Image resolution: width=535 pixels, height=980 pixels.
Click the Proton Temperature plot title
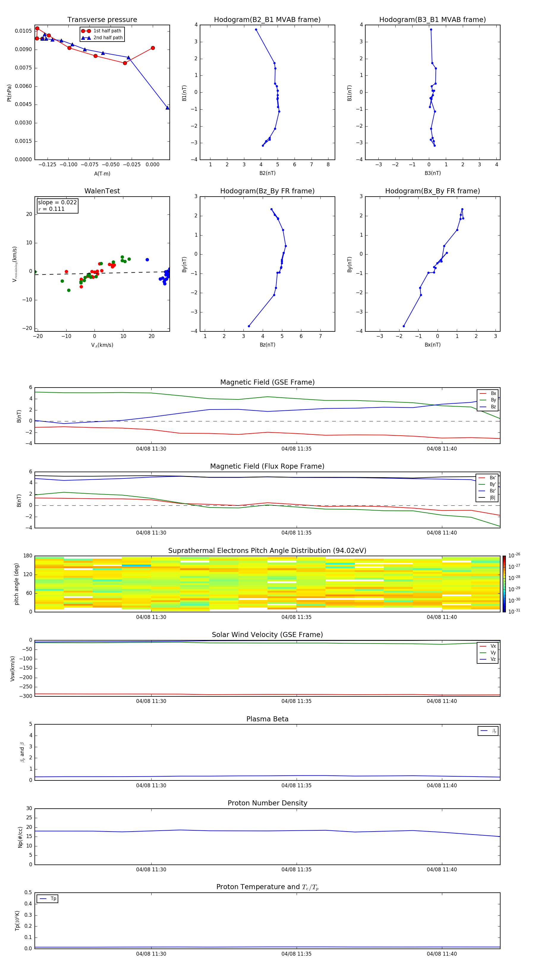tap(267, 887)
